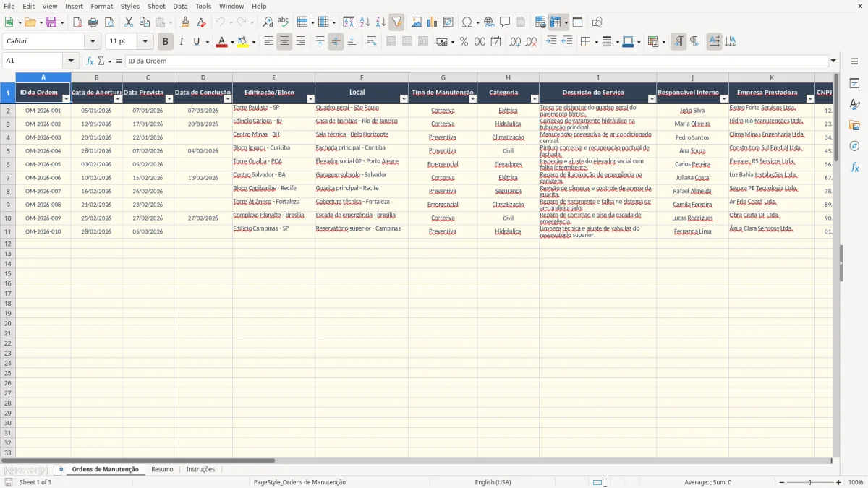Open Sidebar Styles panel

[x=854, y=105]
